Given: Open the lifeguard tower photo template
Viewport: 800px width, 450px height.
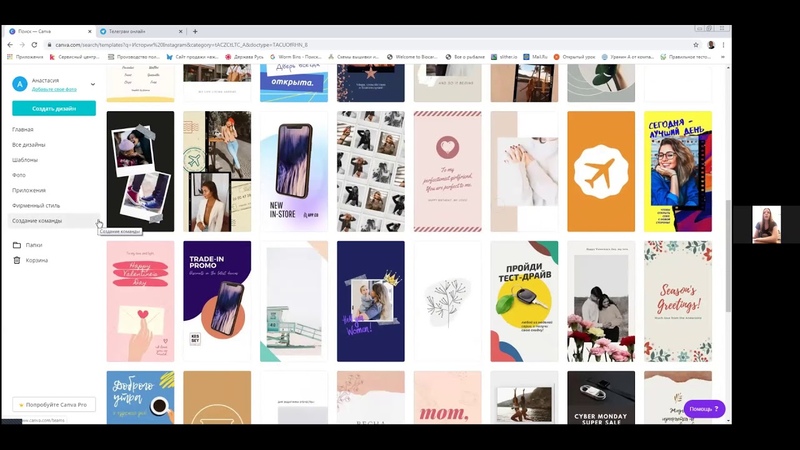Looking at the screenshot, I should click(294, 302).
